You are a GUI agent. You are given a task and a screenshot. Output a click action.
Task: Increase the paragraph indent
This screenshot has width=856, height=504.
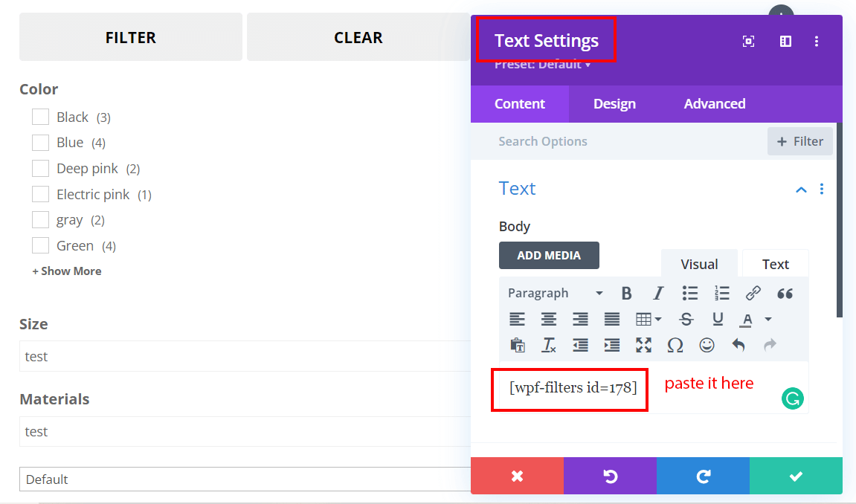coord(612,345)
